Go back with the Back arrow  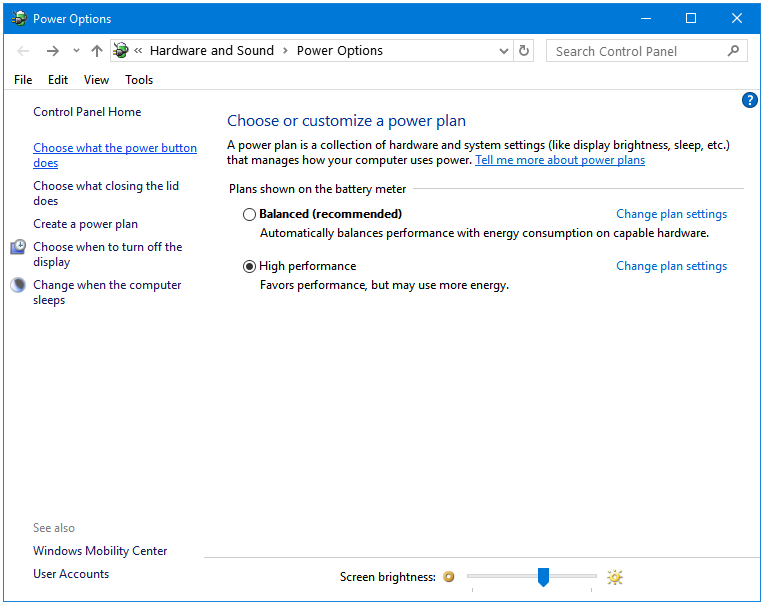coord(23,51)
